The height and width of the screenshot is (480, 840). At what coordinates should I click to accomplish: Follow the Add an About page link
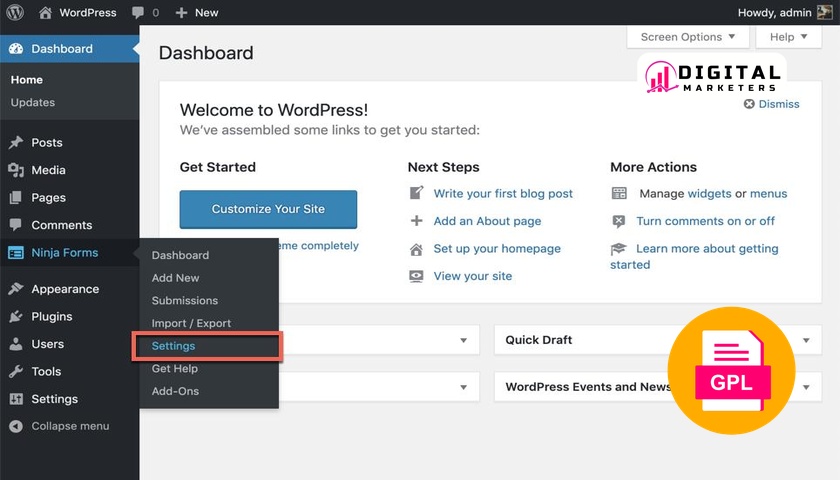coord(488,221)
